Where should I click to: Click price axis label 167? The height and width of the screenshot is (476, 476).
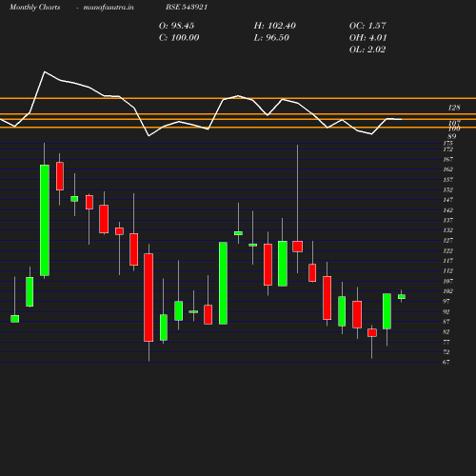coord(447,159)
